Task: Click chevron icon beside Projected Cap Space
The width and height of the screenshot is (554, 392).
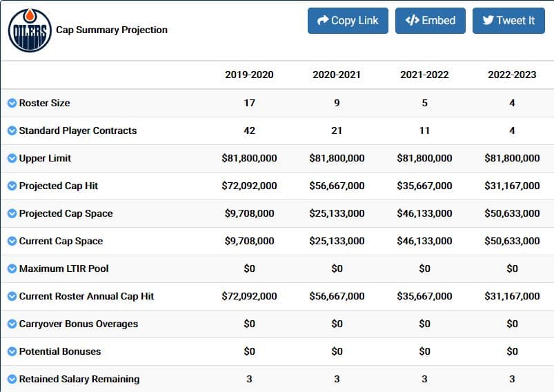Action: (12, 213)
